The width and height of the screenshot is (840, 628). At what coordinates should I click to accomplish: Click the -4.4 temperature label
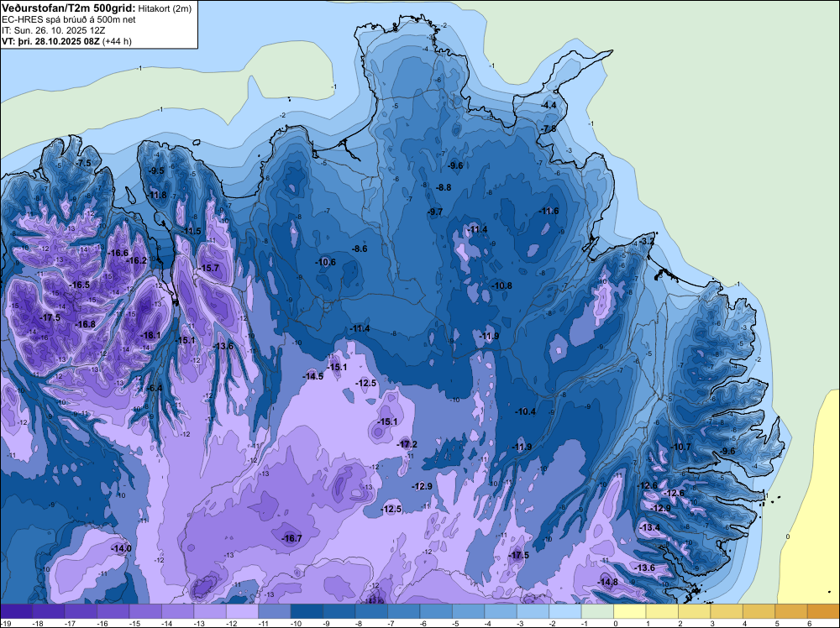click(549, 106)
